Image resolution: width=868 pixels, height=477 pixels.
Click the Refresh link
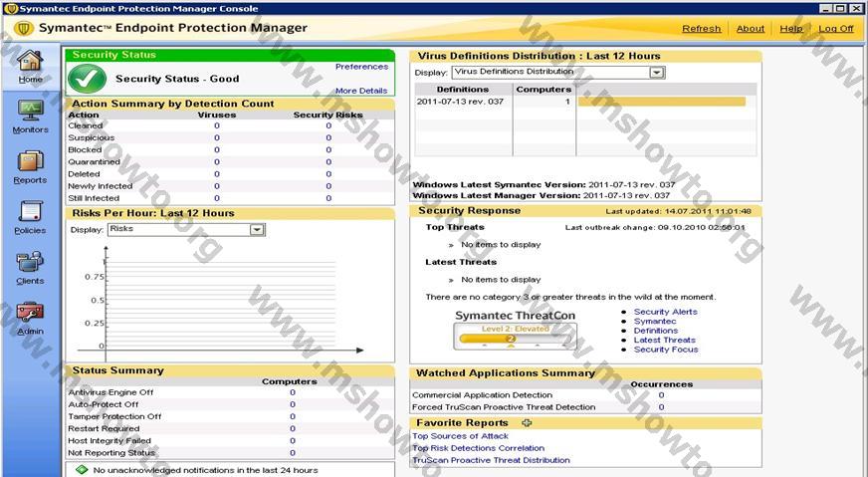point(702,28)
